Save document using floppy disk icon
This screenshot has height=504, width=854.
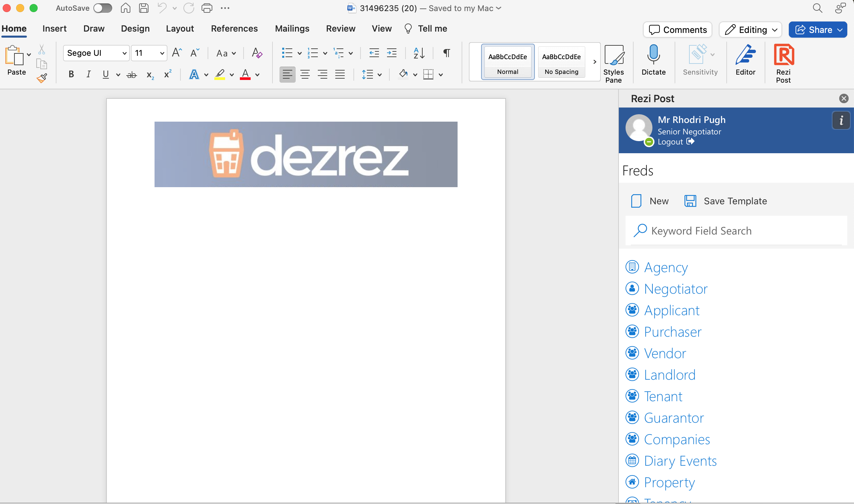tap(144, 8)
